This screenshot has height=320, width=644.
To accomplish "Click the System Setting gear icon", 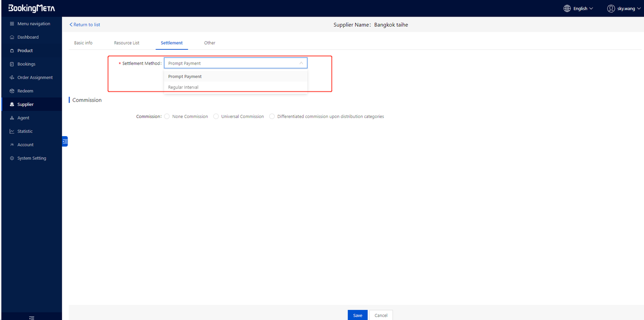I will (12, 158).
